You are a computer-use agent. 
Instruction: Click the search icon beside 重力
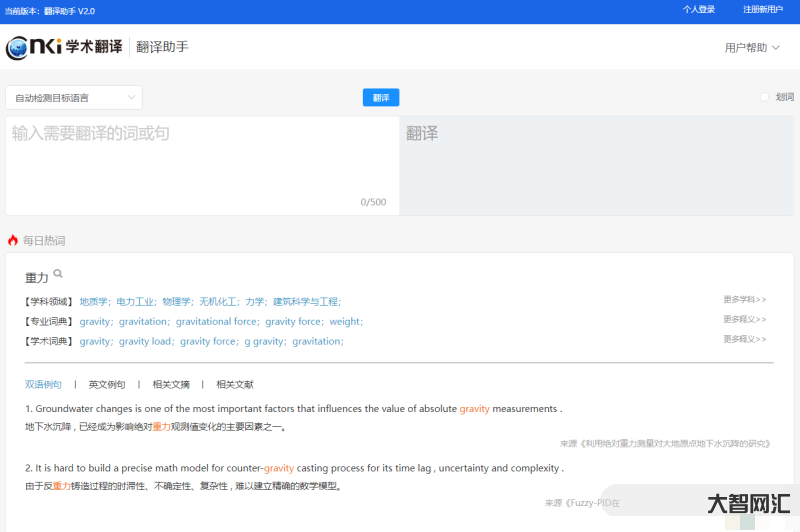(58, 274)
